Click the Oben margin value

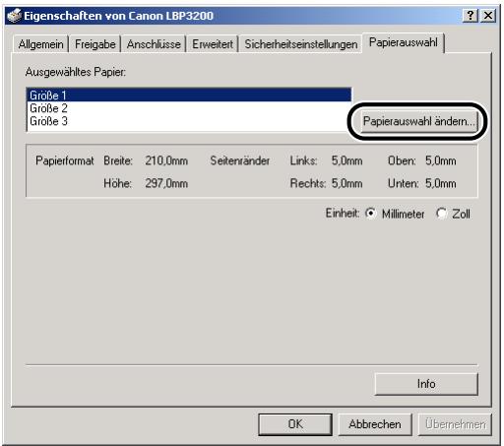tap(441, 160)
